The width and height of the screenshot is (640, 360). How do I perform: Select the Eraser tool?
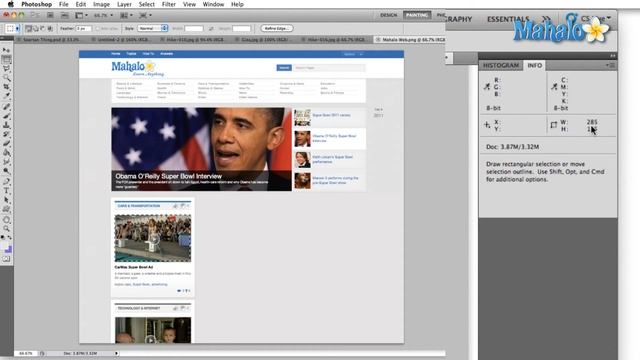[6, 143]
